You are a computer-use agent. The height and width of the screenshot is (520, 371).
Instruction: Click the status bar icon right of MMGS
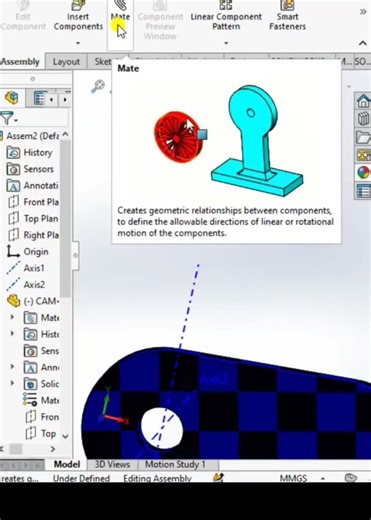click(350, 478)
